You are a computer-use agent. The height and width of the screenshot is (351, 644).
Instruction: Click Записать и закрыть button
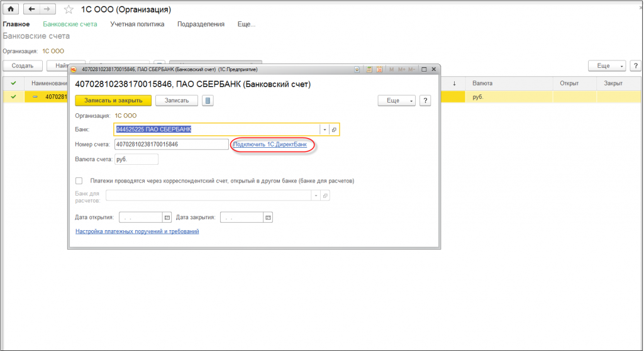click(x=113, y=100)
